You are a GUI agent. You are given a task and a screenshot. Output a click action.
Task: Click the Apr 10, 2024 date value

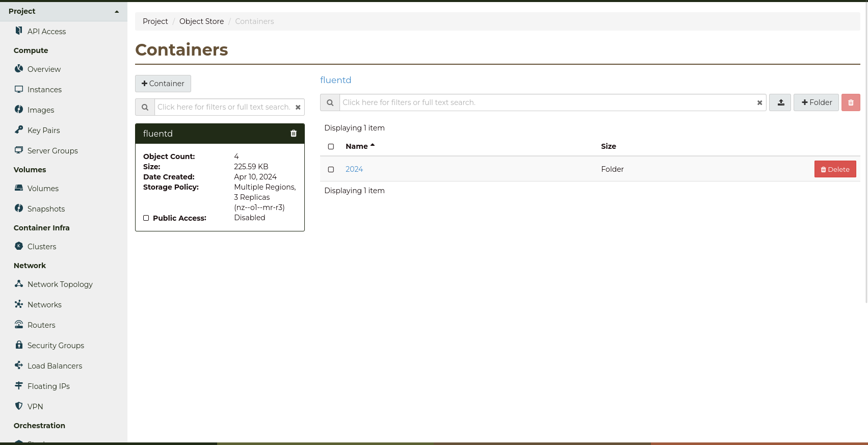(255, 177)
